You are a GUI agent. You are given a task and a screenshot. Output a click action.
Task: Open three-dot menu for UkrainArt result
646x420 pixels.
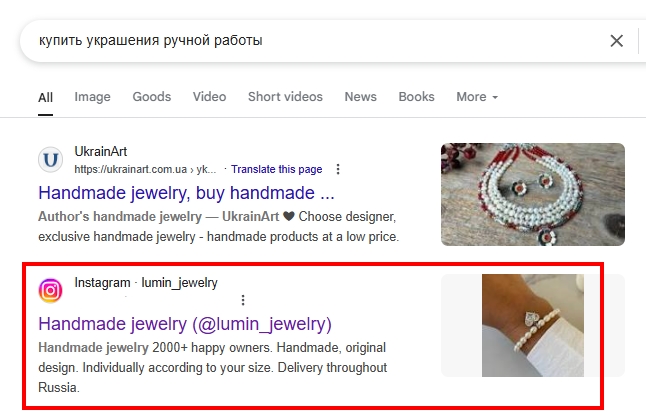click(x=338, y=169)
